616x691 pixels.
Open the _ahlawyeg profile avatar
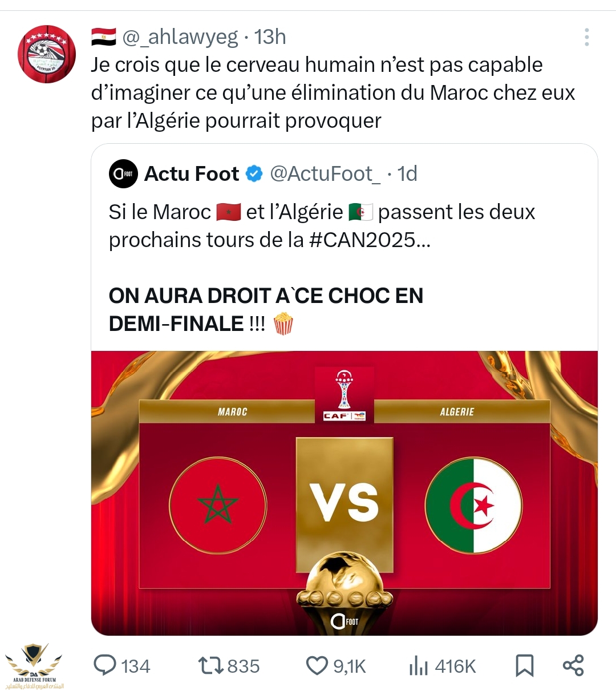[47, 54]
